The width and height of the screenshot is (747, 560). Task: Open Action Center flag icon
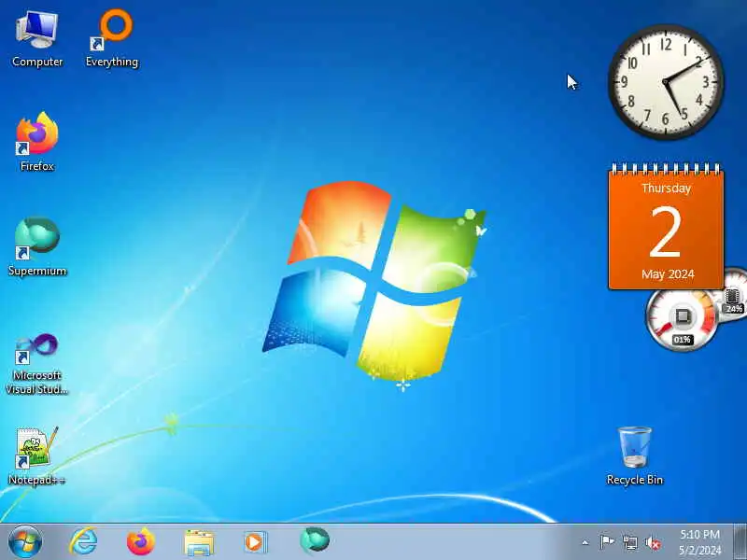point(606,542)
